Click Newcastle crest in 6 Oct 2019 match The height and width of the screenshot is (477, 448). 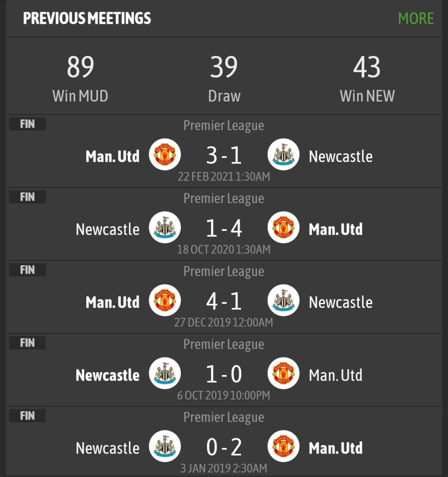165,374
